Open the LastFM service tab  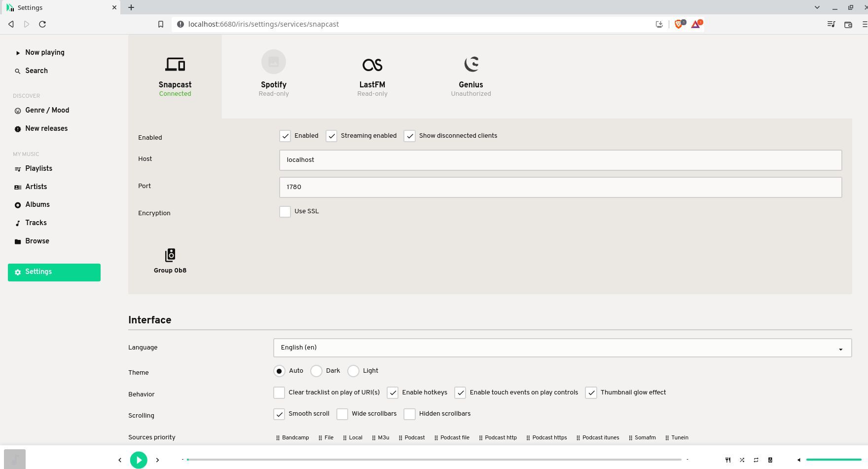[x=372, y=77]
